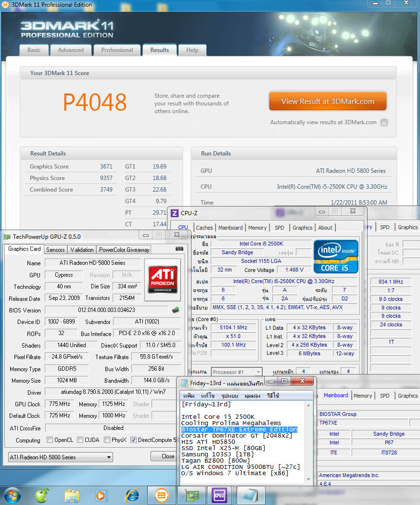The width and height of the screenshot is (420, 505).
Task: Launch Windows Media Player from taskbar
Action: (101, 496)
